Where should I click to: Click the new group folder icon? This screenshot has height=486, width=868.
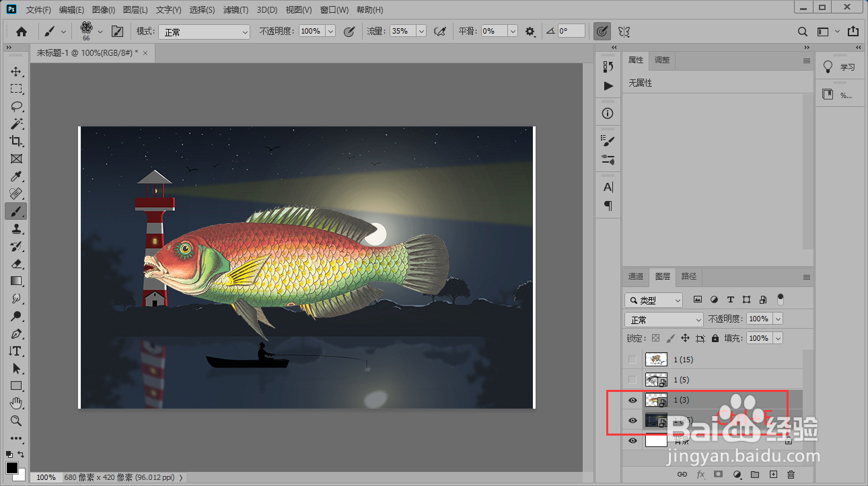coord(755,475)
